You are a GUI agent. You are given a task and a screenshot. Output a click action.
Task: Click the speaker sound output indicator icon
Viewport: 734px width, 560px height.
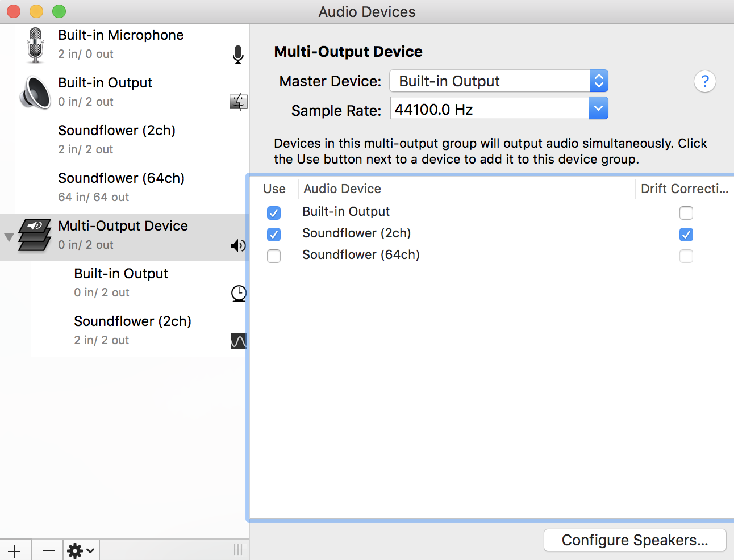238,245
